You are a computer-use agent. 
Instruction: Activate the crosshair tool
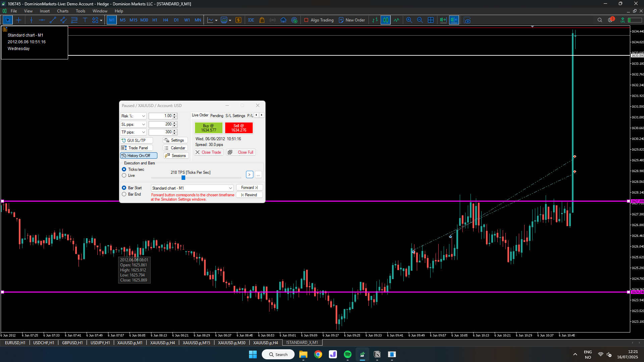(x=18, y=20)
